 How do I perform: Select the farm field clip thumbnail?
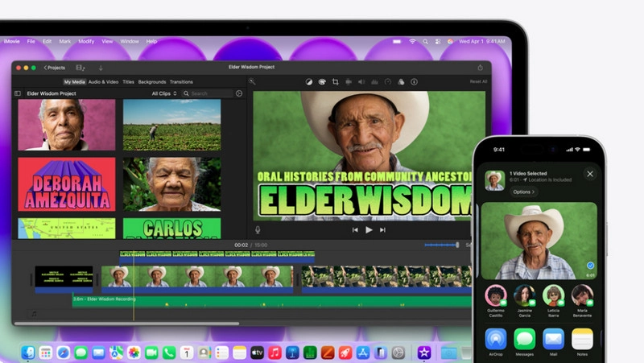click(x=171, y=125)
